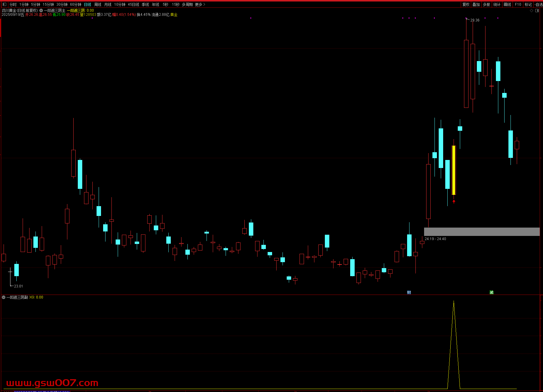Click the stock name 四川黄金(日线.前复权)

(20, 10)
